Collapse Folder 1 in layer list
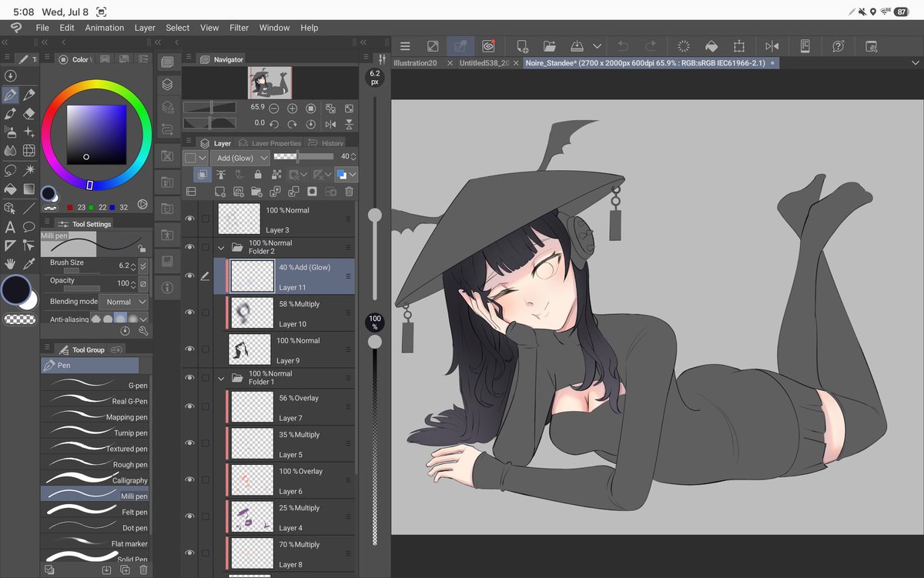924x578 pixels. (222, 378)
